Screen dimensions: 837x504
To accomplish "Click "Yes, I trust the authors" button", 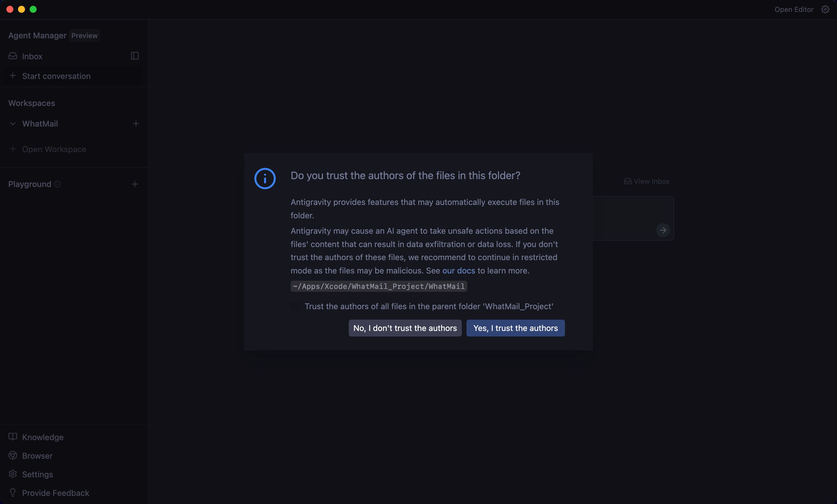I will point(515,328).
